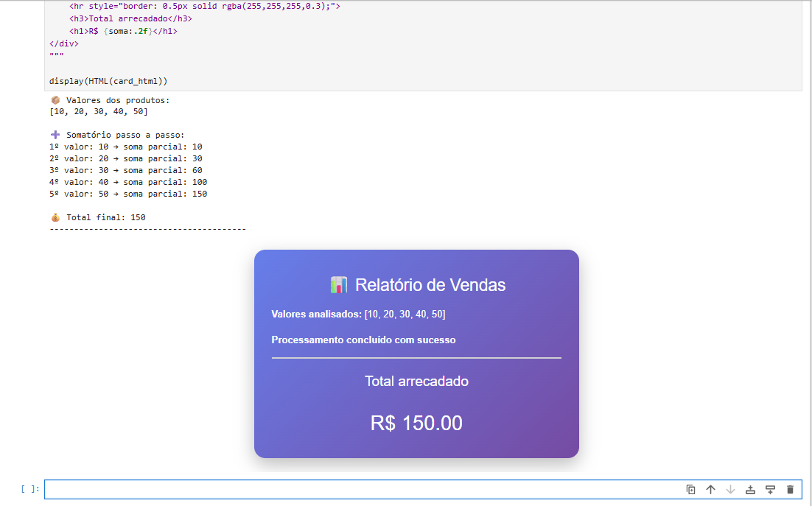812x506 pixels.
Task: Click the 'Relatório de Vendas' card title
Action: 430,285
